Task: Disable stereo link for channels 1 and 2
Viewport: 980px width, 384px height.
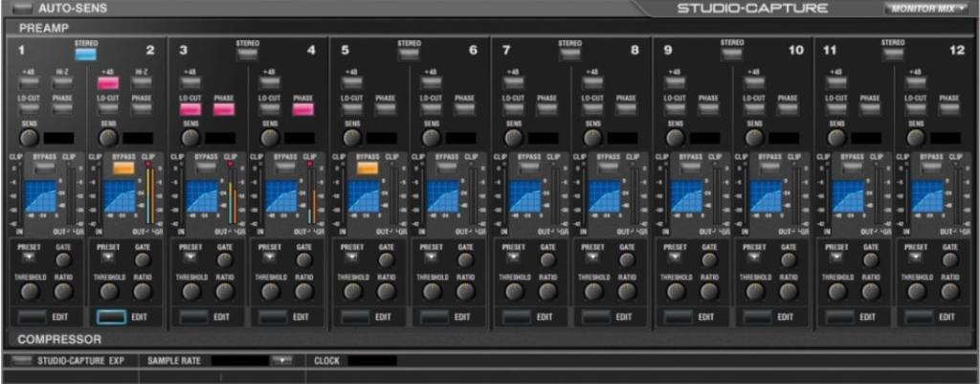Action: point(86,55)
